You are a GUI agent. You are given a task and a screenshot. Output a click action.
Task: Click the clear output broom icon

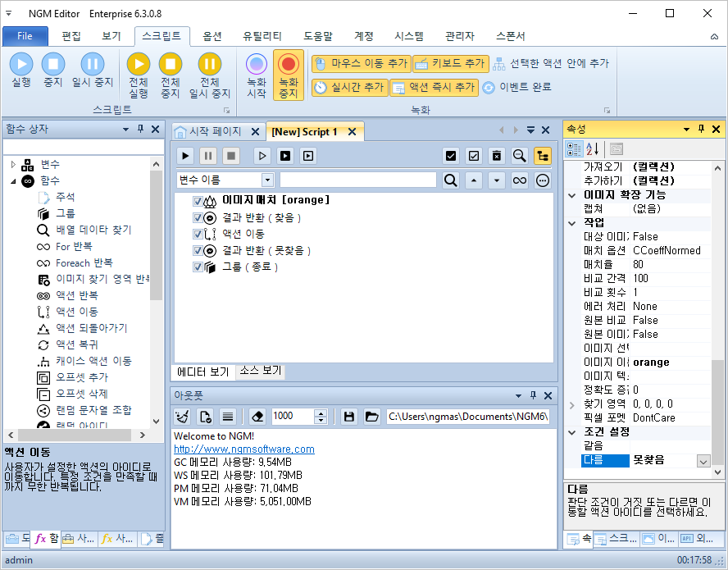(x=182, y=417)
